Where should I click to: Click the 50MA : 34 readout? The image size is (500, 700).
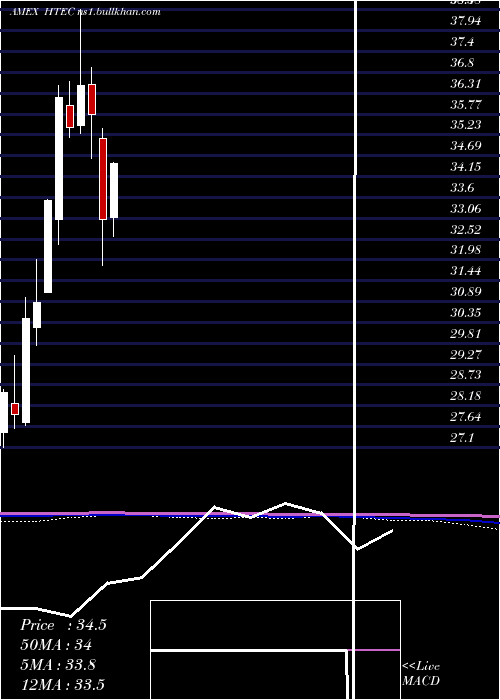56,645
